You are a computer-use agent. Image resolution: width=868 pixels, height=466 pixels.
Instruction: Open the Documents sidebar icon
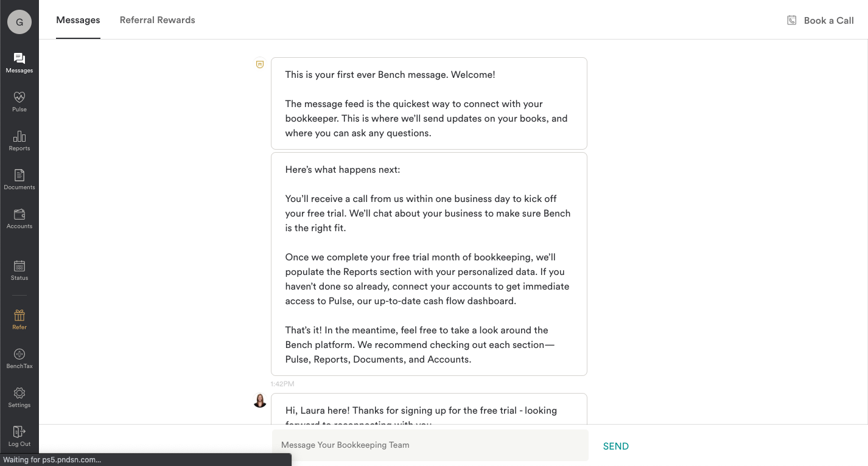coord(19,175)
